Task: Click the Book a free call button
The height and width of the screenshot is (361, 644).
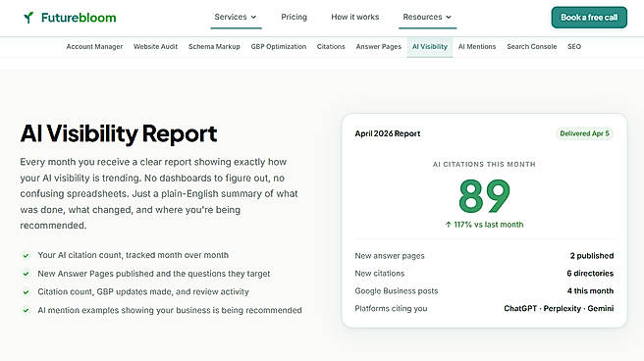Action: 589,18
